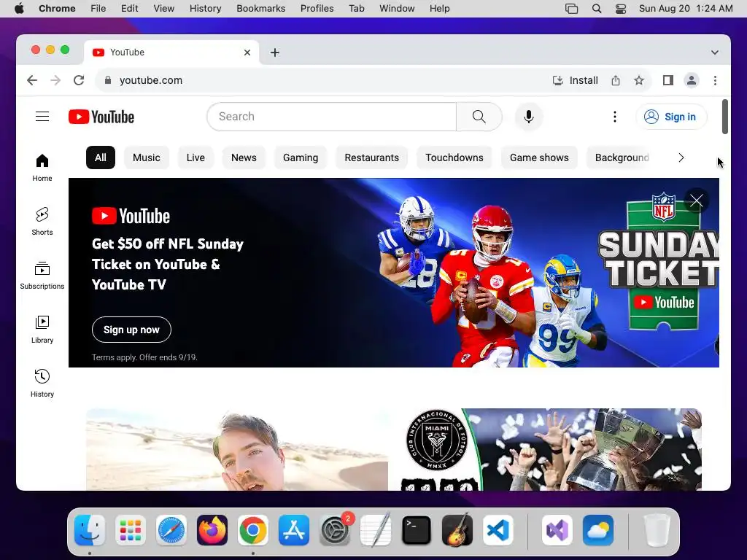Select the Music filter chip
Image resolution: width=747 pixels, height=560 pixels.
[146, 157]
